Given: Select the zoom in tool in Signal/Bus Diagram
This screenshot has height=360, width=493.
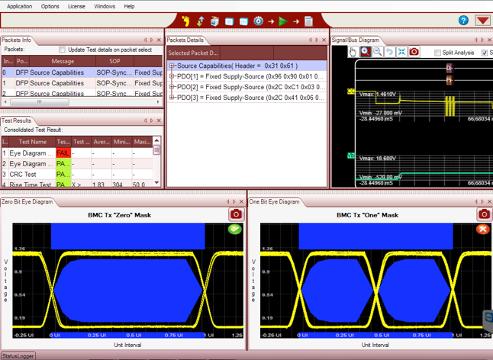Looking at the screenshot, I should point(365,52).
